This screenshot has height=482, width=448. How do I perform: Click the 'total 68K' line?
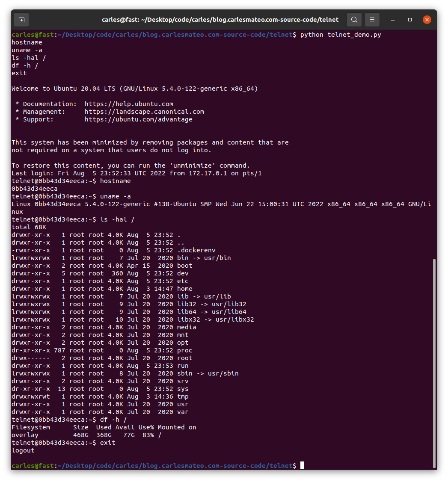pos(29,227)
